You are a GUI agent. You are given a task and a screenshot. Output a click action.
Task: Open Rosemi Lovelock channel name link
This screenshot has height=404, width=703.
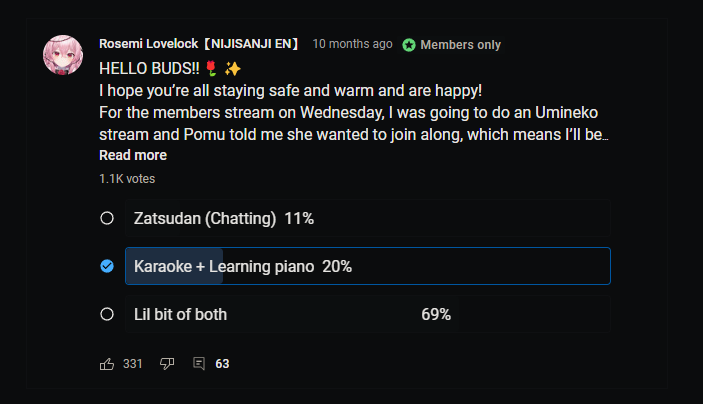tap(200, 44)
